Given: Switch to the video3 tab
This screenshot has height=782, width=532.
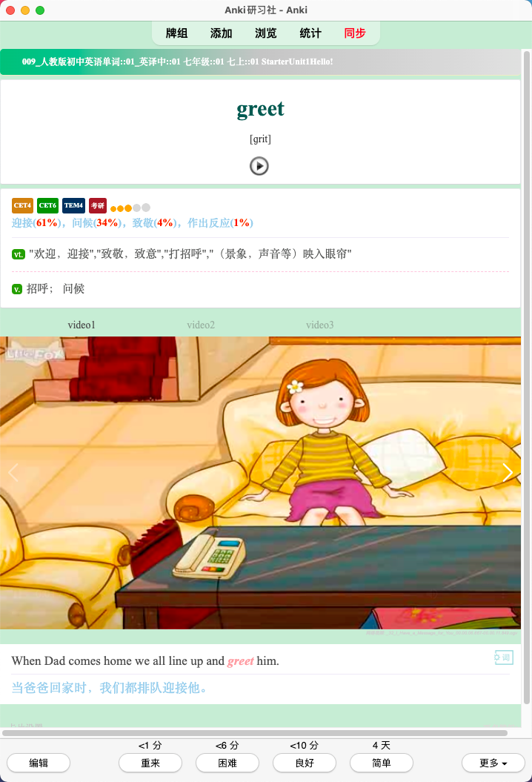Looking at the screenshot, I should [x=320, y=325].
